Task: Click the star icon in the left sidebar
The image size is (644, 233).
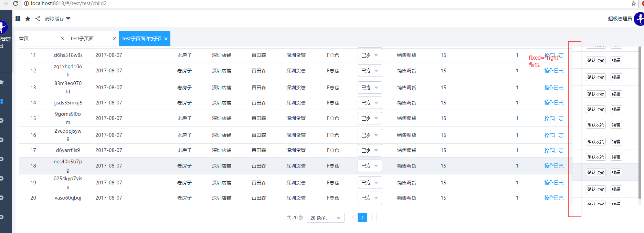Action: tap(2, 82)
